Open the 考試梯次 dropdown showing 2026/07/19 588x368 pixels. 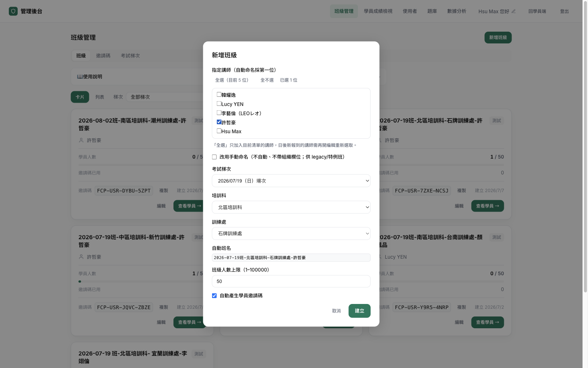291,181
